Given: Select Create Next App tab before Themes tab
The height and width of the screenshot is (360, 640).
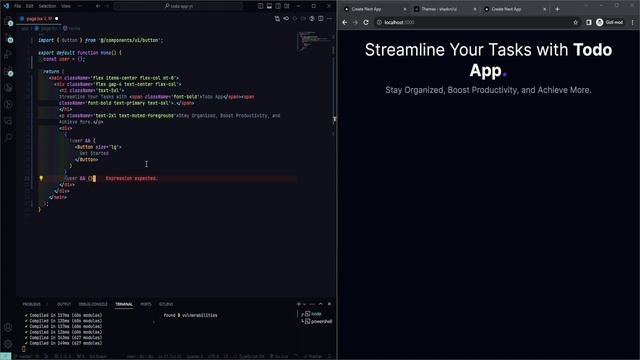Looking at the screenshot, I should point(375,9).
